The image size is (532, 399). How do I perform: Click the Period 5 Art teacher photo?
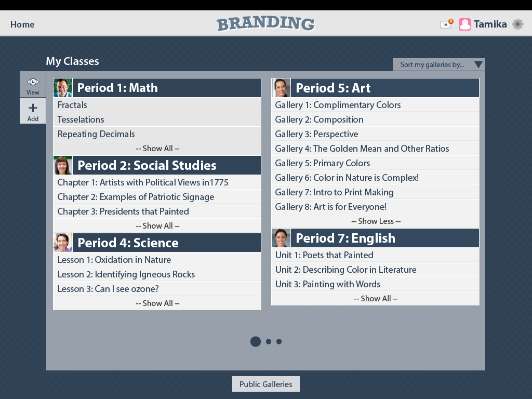281,88
